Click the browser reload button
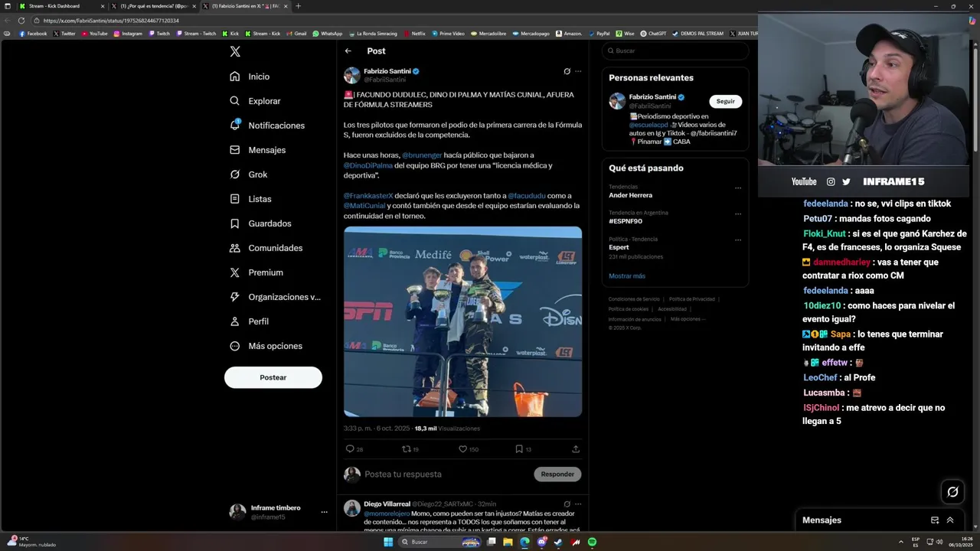Screen dimensions: 980x551 coord(21,21)
